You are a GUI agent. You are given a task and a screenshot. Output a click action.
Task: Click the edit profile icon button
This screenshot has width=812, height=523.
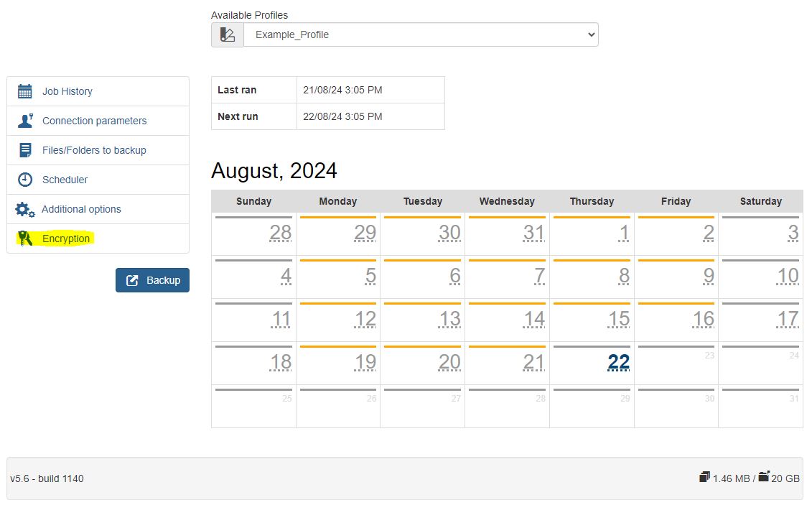click(228, 34)
